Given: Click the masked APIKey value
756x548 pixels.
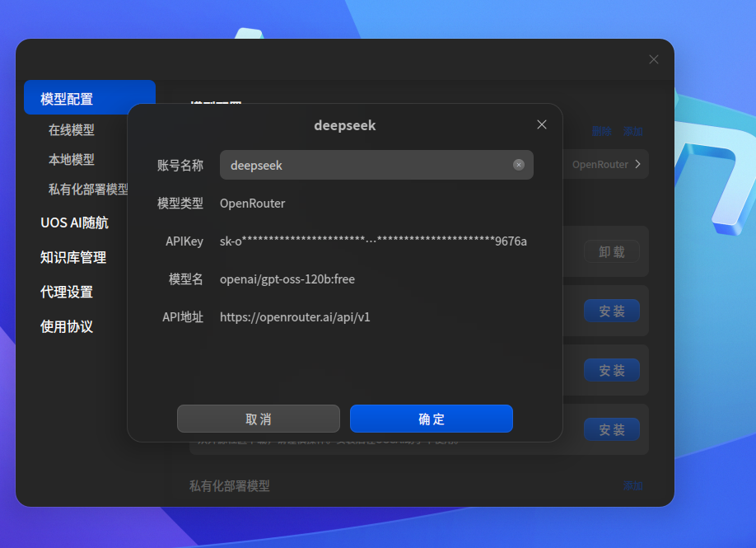Looking at the screenshot, I should (x=373, y=241).
